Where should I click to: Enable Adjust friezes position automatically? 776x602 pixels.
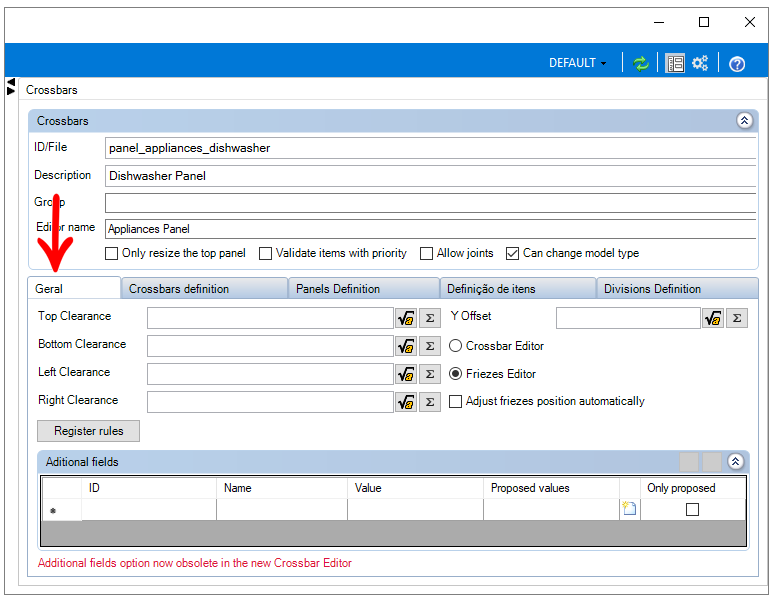455,401
